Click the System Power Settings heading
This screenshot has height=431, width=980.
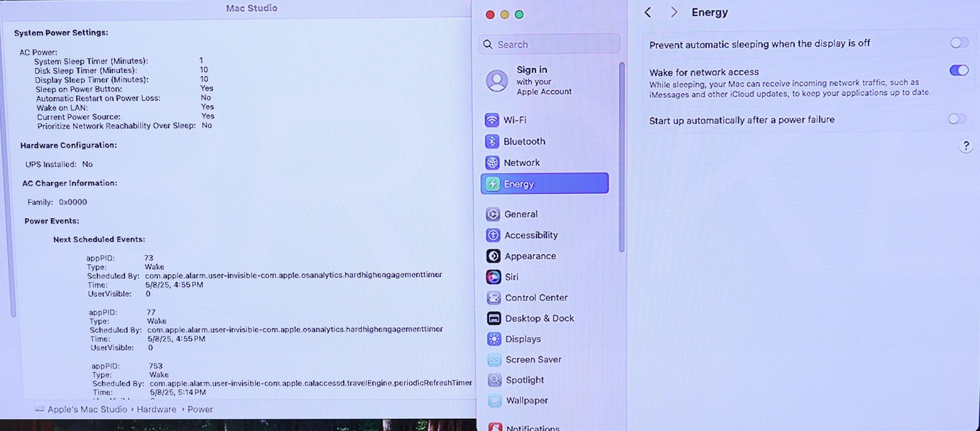click(61, 32)
